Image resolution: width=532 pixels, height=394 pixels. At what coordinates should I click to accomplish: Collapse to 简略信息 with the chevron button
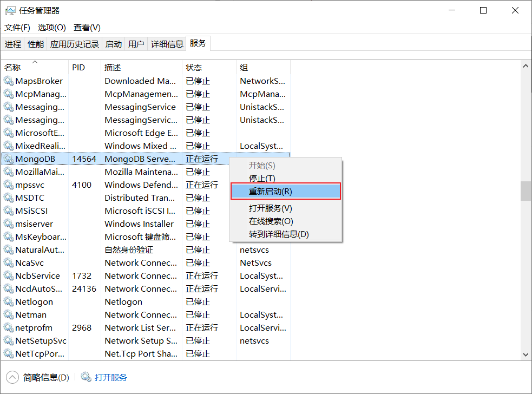pyautogui.click(x=12, y=377)
